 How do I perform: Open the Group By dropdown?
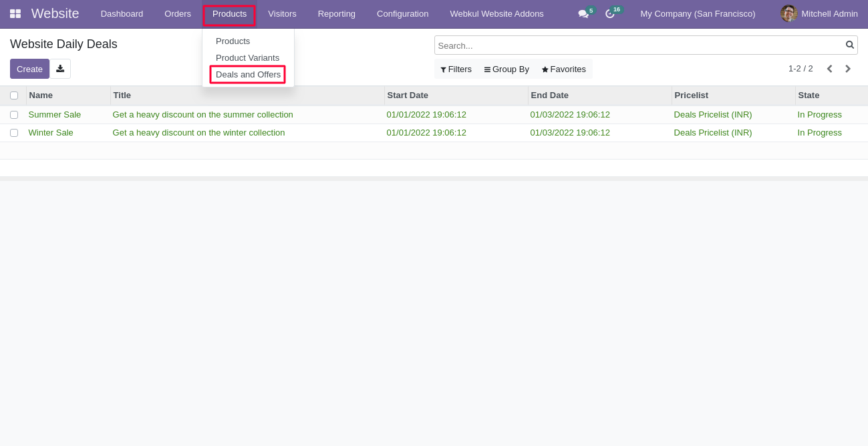(x=507, y=69)
